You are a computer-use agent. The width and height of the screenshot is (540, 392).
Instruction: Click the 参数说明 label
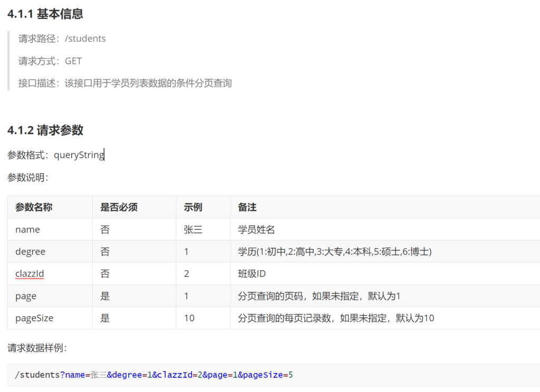pyautogui.click(x=27, y=178)
